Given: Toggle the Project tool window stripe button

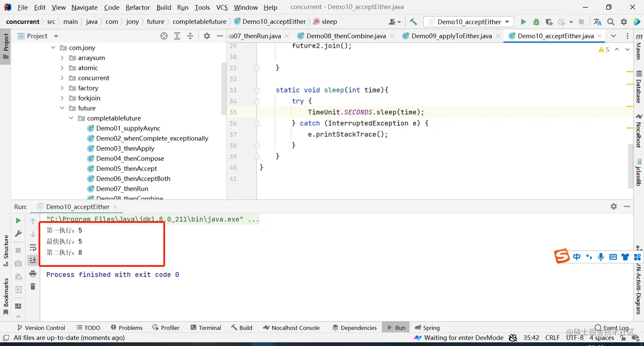Looking at the screenshot, I should (6, 46).
